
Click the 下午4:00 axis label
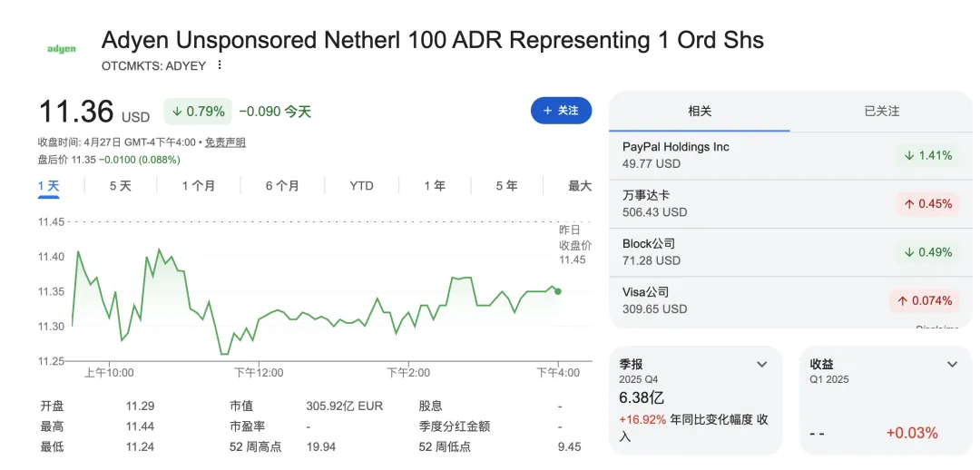558,373
